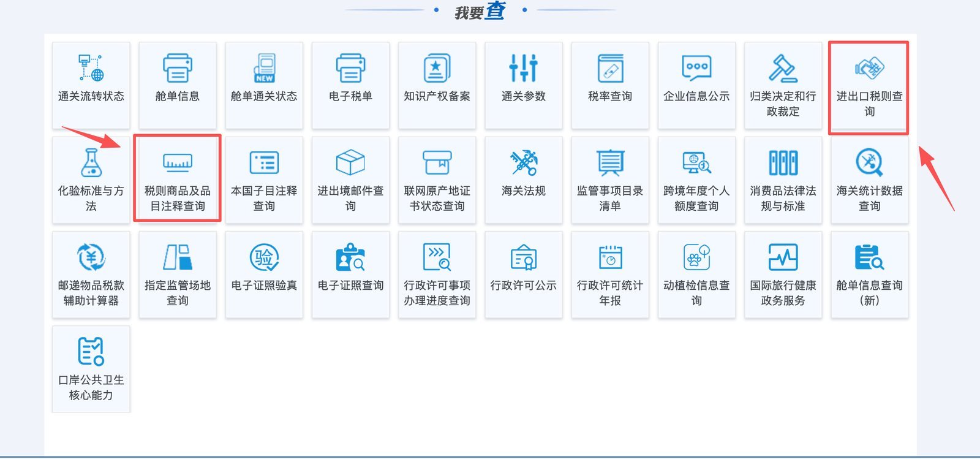980x459 pixels.
Task: Click the 行政许可公示 certificate icon
Action: click(x=523, y=257)
